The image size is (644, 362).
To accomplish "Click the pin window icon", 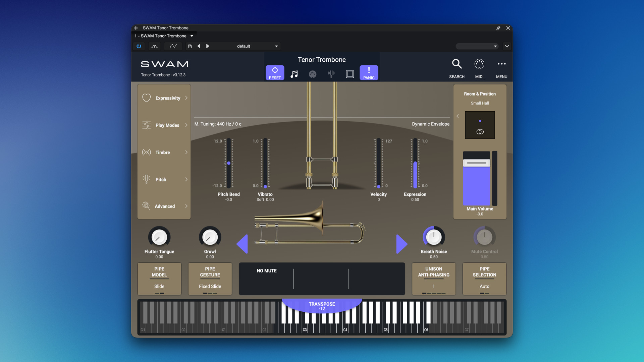I will pos(498,28).
